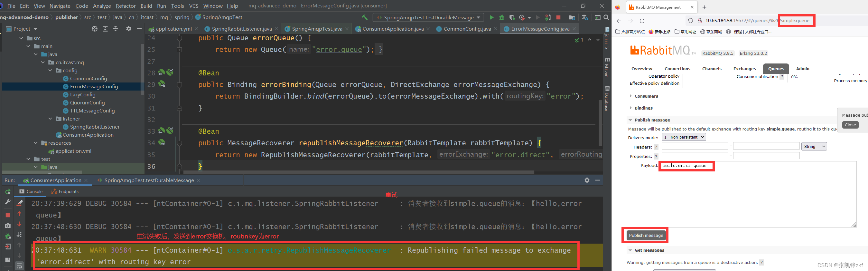The height and width of the screenshot is (271, 868).
Task: Click the insecure connection lock icon
Action: (x=700, y=21)
